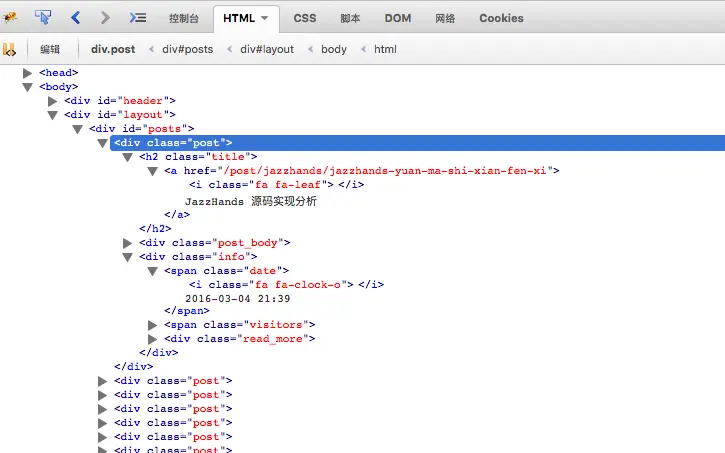Select the div id="posts" row
725x453 pixels.
coord(141,129)
